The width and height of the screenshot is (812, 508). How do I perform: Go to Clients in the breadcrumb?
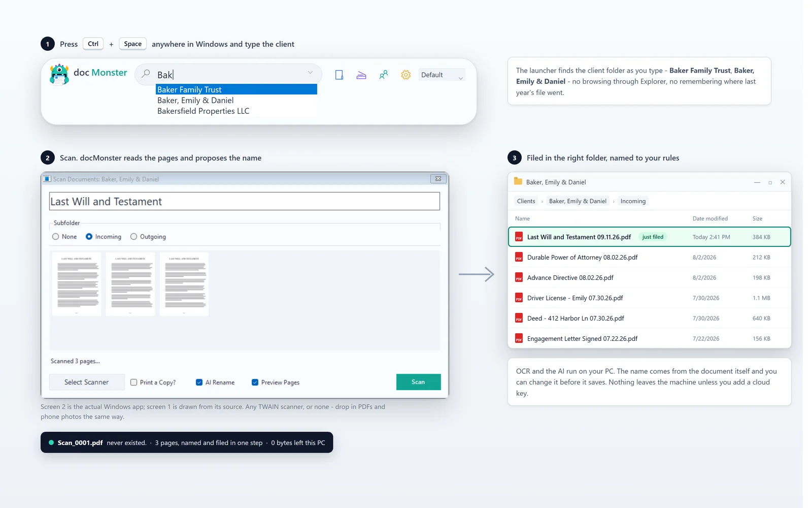pos(526,201)
